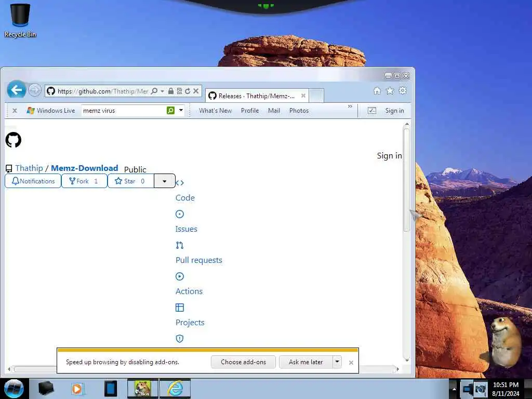The height and width of the screenshot is (399, 532).
Task: Open the Projects link
Action: [x=190, y=323]
